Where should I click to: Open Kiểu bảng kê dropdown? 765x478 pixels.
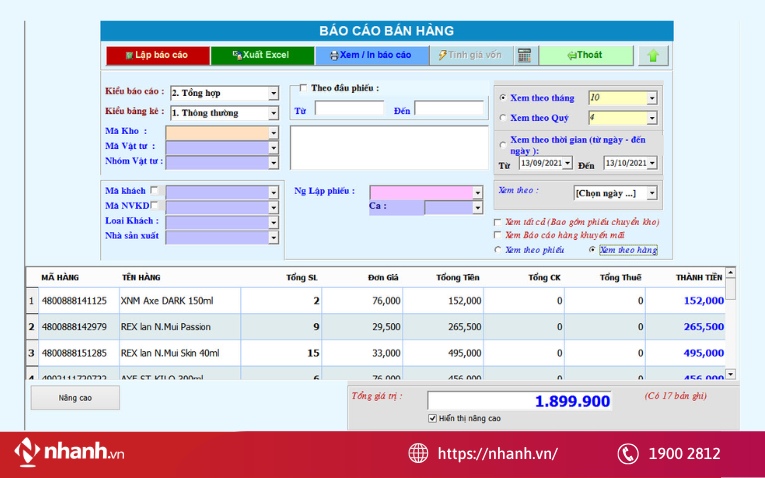[x=273, y=113]
